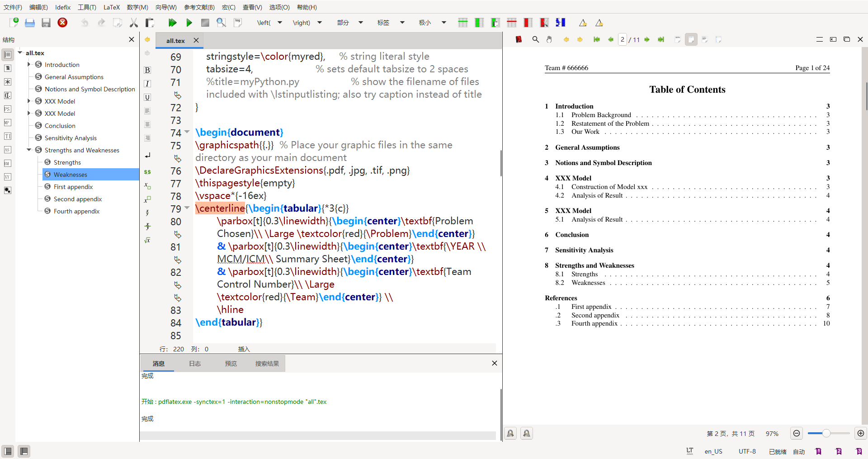Open the log viewer icon in toolbar

coord(238,23)
